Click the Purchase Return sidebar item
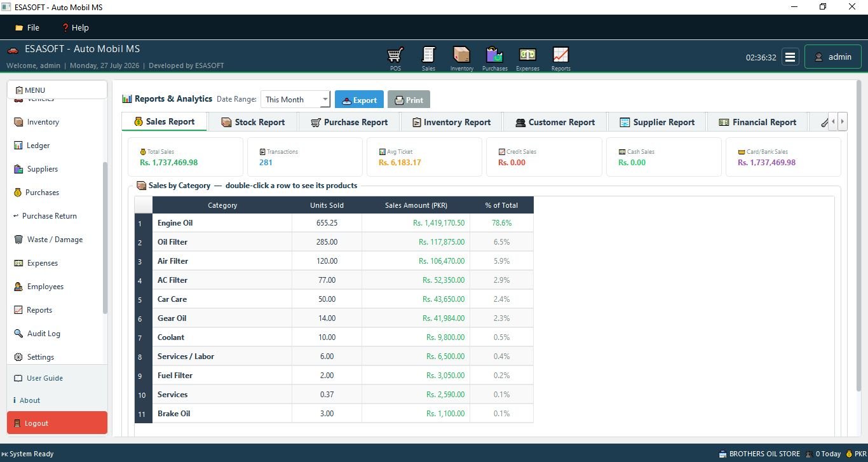The height and width of the screenshot is (462, 868). tap(45, 216)
